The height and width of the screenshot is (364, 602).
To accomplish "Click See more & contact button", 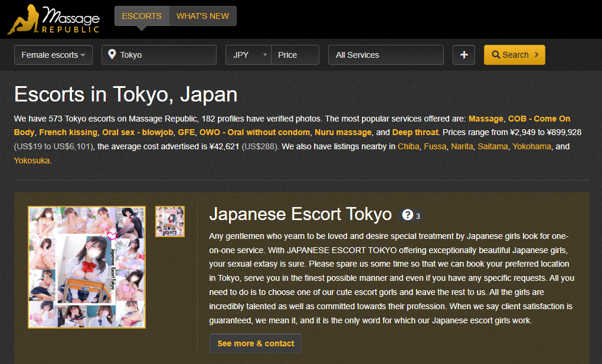I will point(256,343).
